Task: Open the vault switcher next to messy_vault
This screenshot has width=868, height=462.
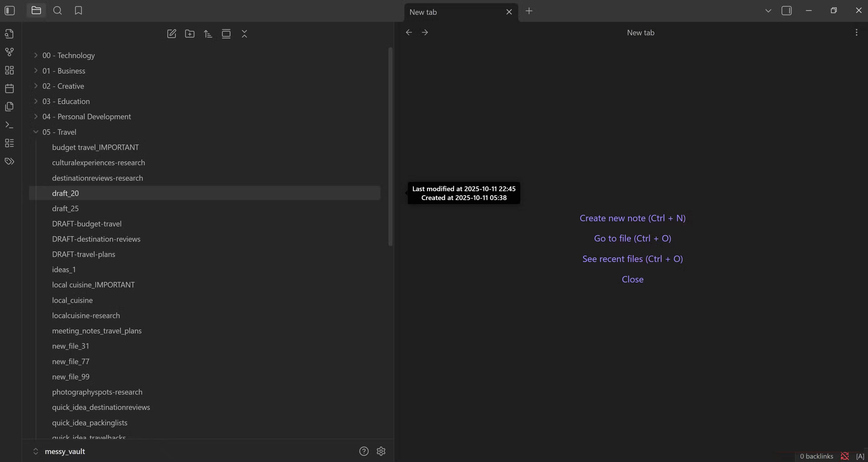Action: coord(36,451)
